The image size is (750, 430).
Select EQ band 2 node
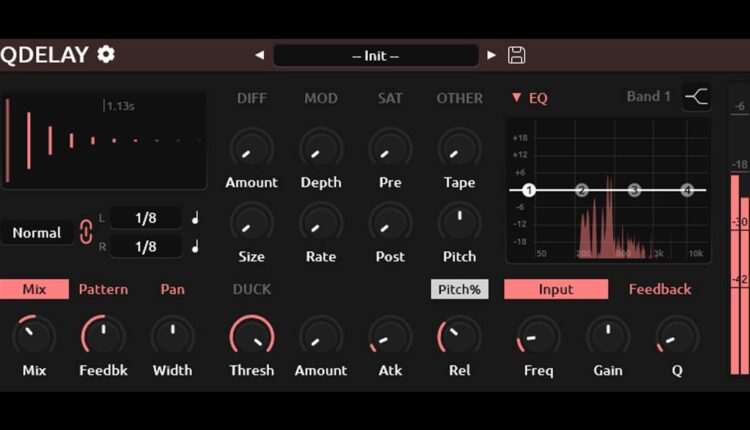click(x=582, y=190)
